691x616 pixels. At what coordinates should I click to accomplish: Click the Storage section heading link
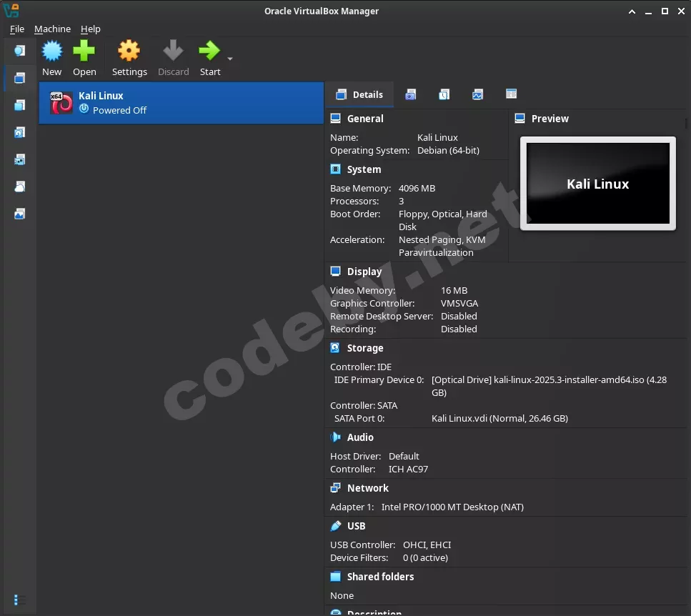click(x=365, y=348)
